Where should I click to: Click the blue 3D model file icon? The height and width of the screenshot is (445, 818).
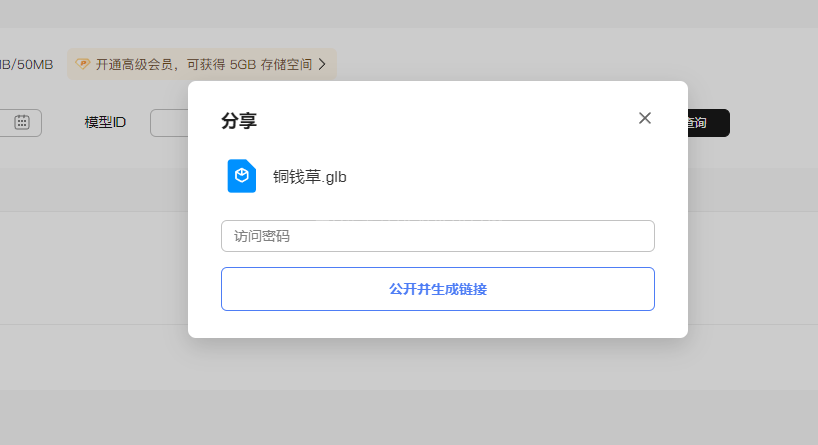[241, 176]
